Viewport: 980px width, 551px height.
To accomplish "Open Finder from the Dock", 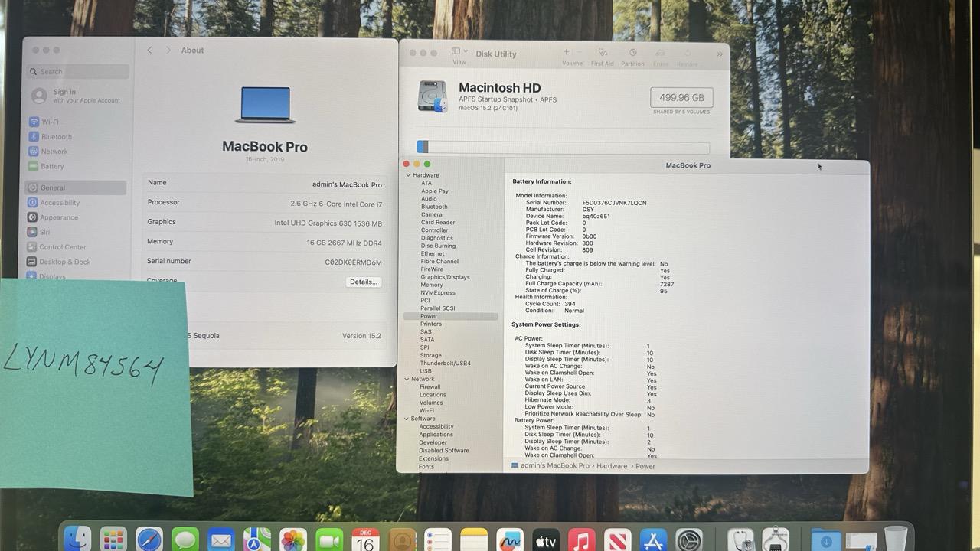I will tap(77, 540).
